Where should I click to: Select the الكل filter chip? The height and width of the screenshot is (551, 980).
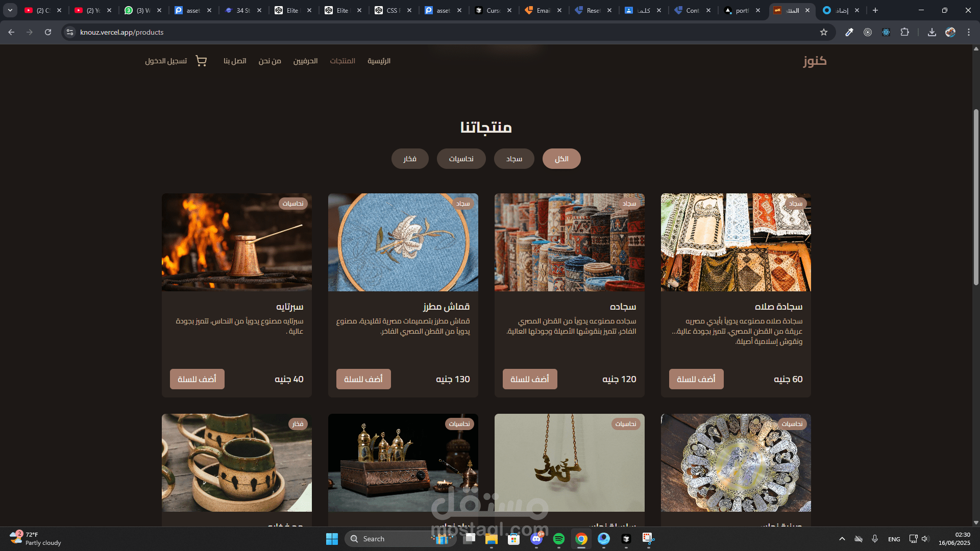point(561,159)
